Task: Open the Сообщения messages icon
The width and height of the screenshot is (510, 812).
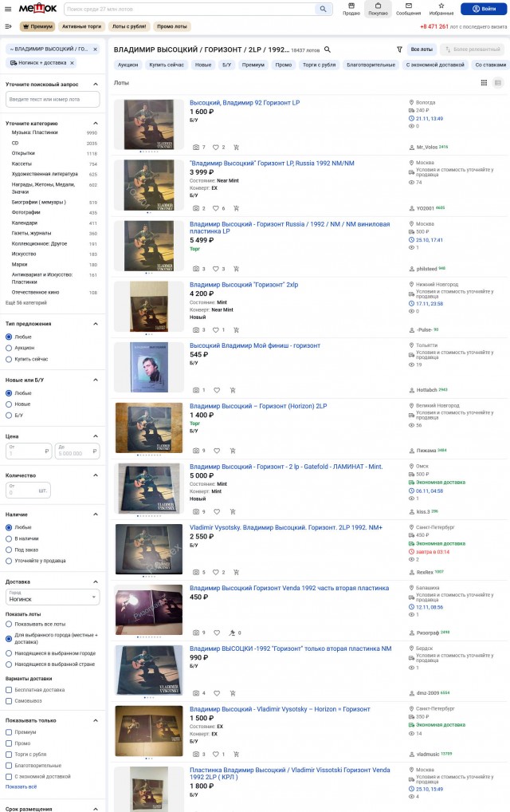Action: [409, 8]
